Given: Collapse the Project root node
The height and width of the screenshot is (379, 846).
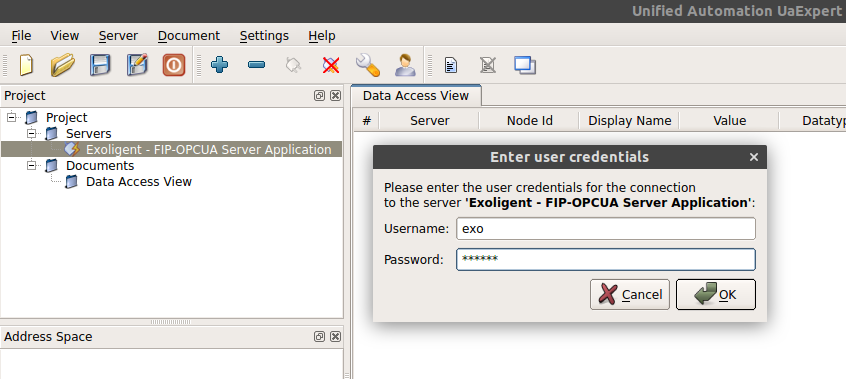Looking at the screenshot, I should click(x=11, y=117).
